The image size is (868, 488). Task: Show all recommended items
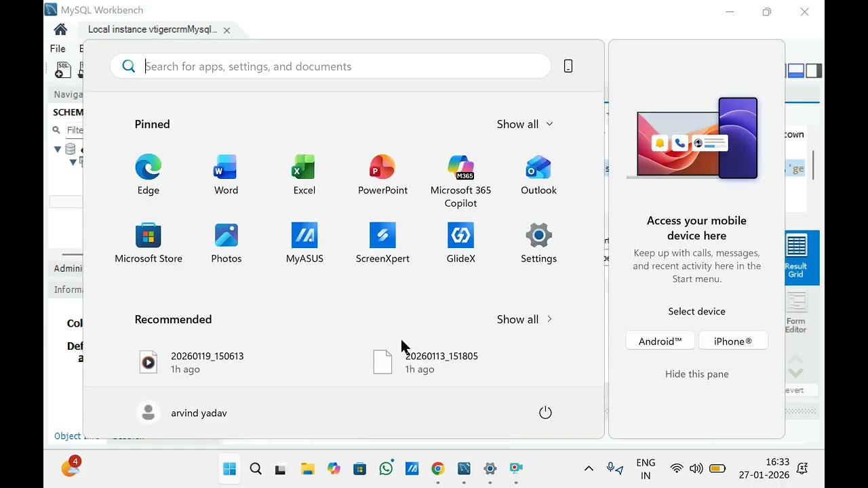point(525,319)
